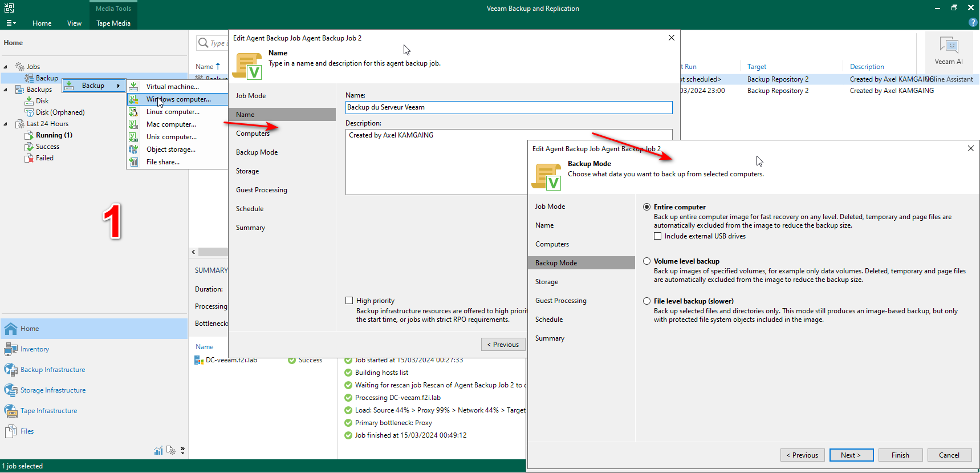
Task: Collapse the Jobs tree node
Action: click(6, 67)
